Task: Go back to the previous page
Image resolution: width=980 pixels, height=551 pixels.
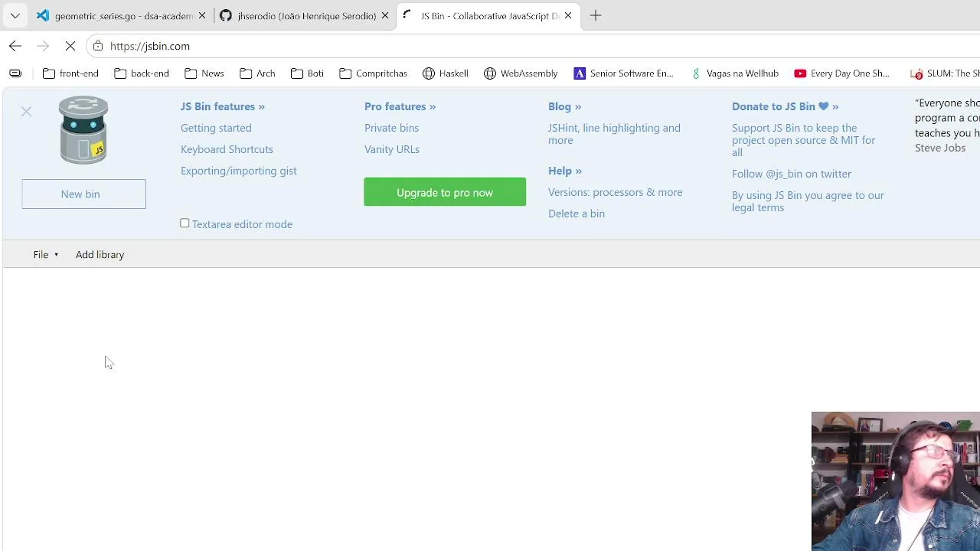Action: (15, 46)
